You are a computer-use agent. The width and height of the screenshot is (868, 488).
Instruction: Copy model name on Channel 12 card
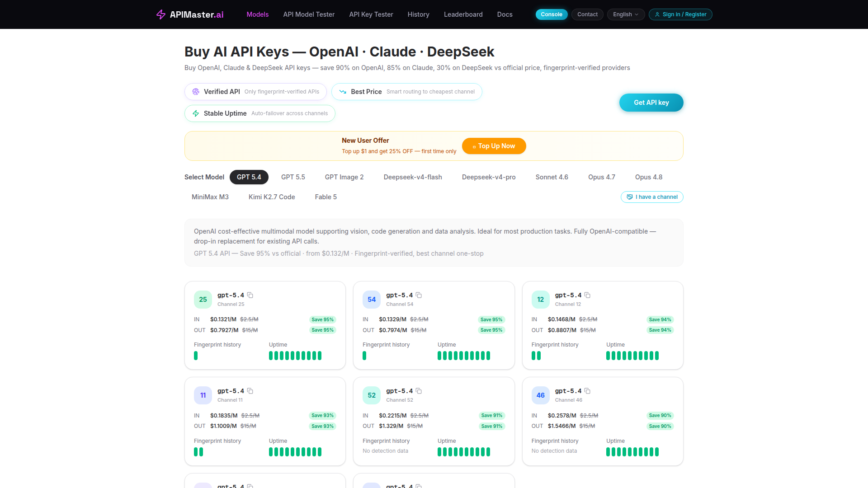587,295
